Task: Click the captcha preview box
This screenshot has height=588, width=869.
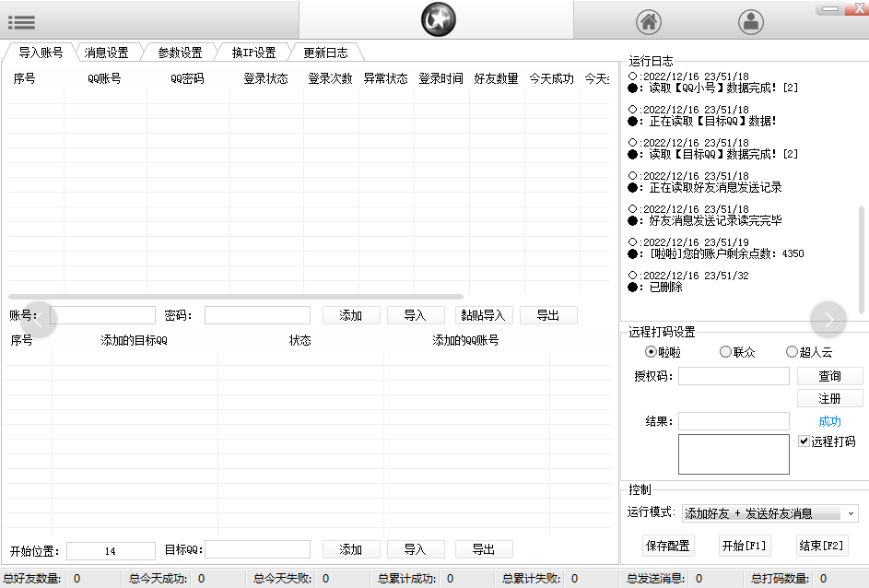Action: tap(734, 454)
